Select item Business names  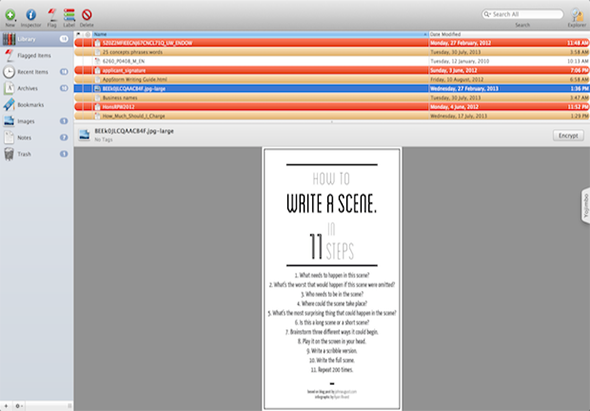(x=331, y=97)
